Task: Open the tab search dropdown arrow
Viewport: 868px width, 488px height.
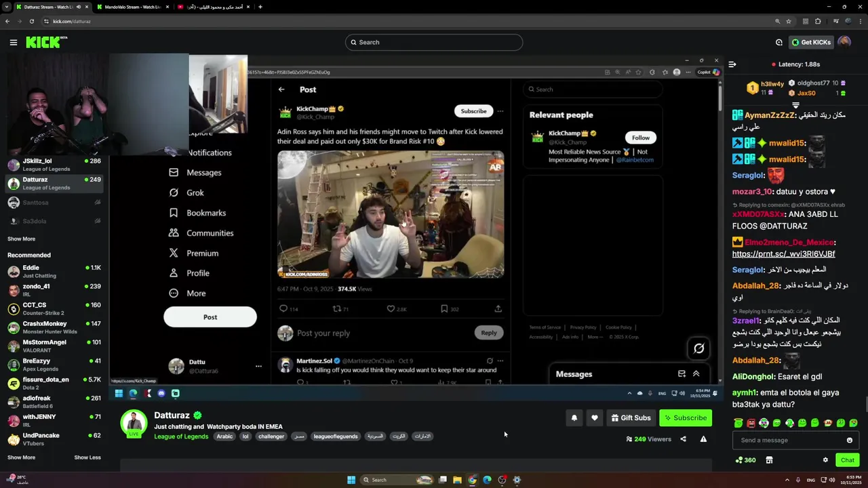Action: 7,7
